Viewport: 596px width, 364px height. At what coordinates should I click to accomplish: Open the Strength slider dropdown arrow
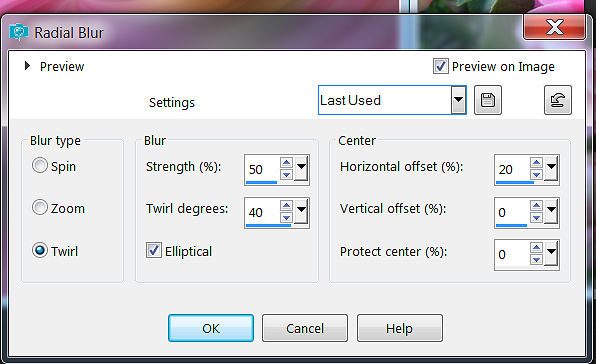click(301, 168)
